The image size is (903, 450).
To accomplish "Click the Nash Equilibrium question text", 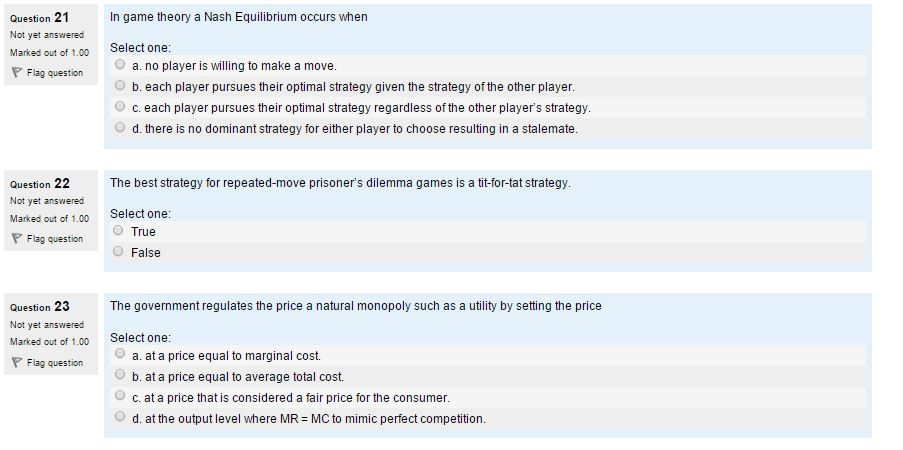I will pos(238,17).
